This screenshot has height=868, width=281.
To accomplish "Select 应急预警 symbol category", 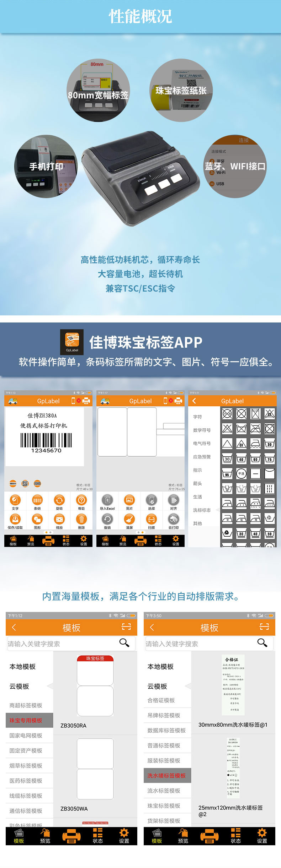I will click(x=202, y=457).
